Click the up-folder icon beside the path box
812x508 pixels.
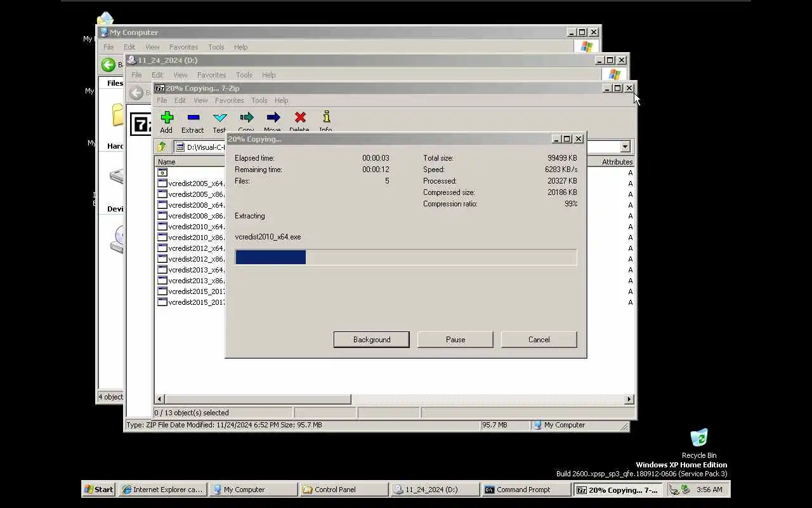162,147
